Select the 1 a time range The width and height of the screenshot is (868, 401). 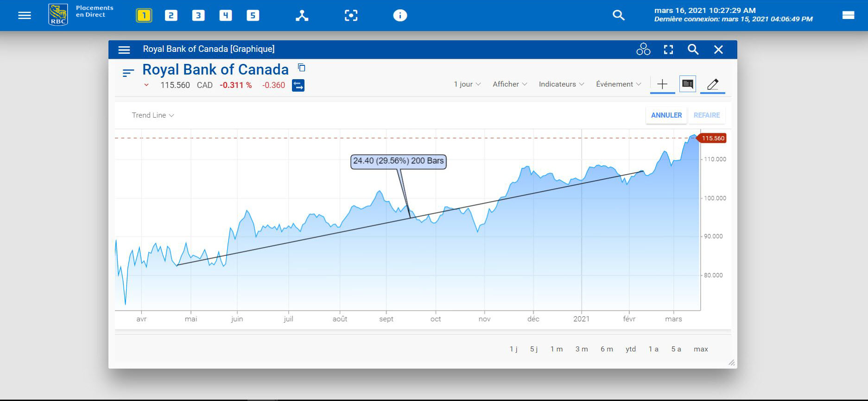653,349
